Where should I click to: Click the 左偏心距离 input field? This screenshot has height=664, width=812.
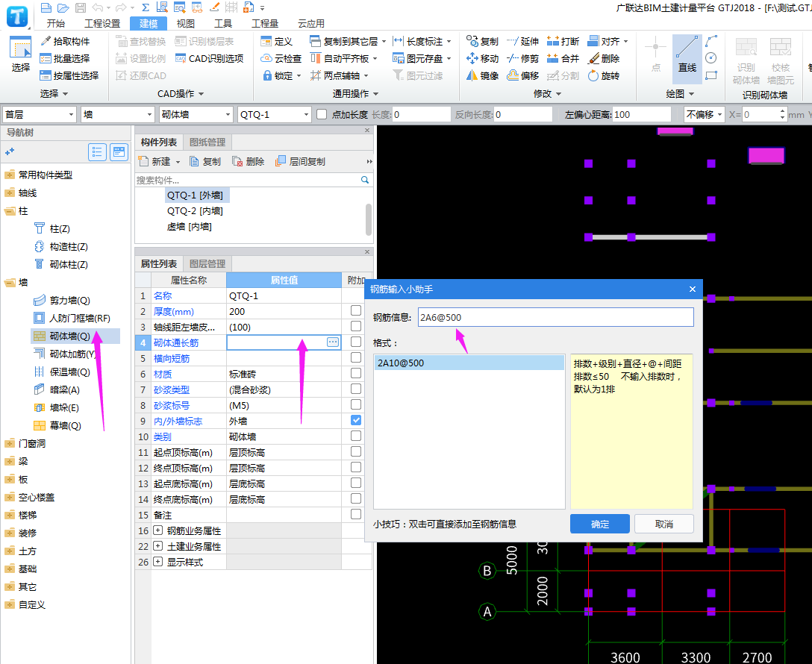click(642, 114)
